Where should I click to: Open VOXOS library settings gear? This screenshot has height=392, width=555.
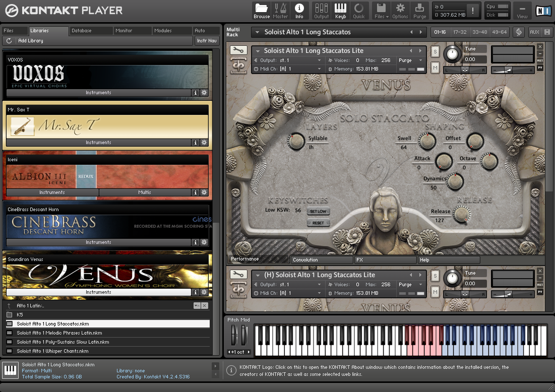point(204,93)
